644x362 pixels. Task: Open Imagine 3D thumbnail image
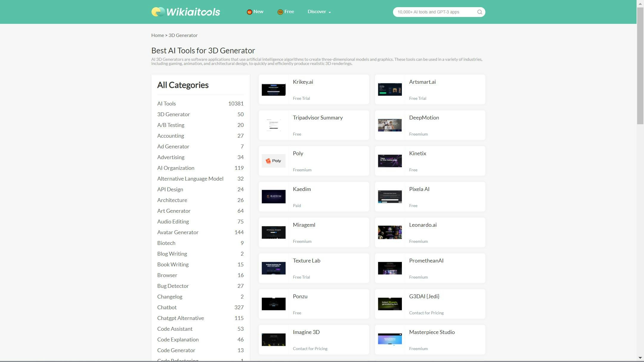pos(273,340)
